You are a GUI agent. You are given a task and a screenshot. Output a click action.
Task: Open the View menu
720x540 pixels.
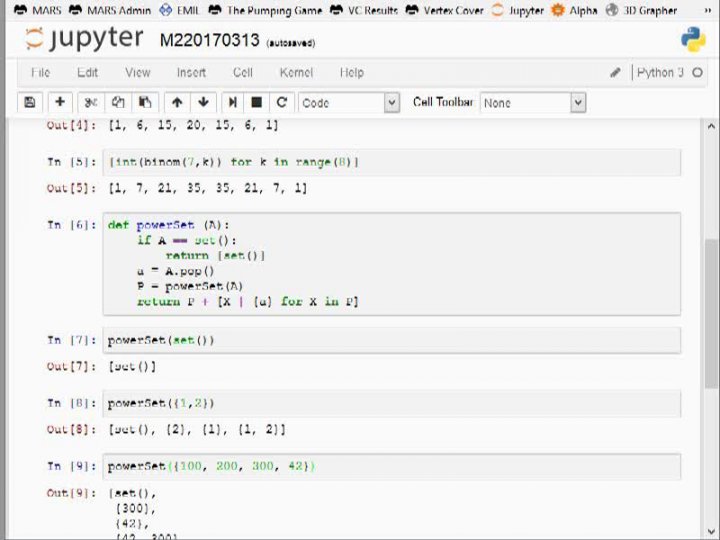138,73
